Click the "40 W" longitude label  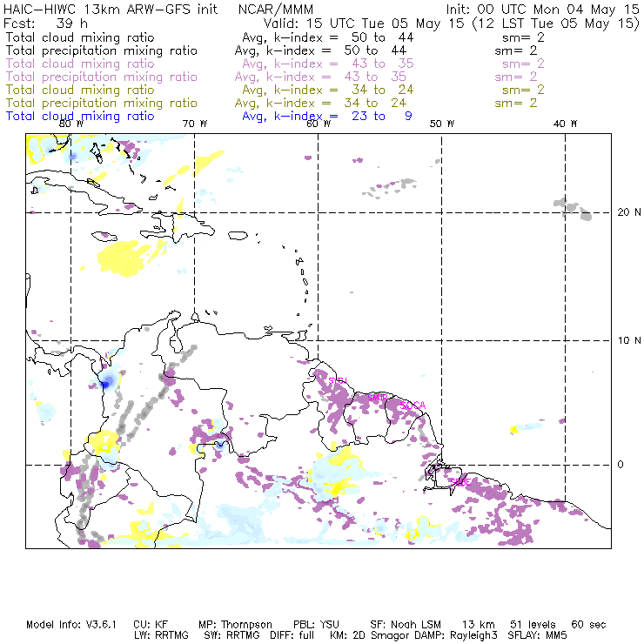565,124
